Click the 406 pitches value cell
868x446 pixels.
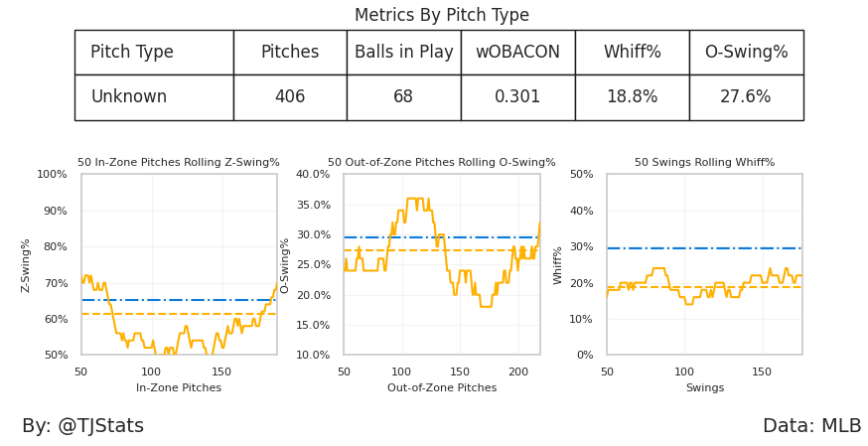coord(290,97)
